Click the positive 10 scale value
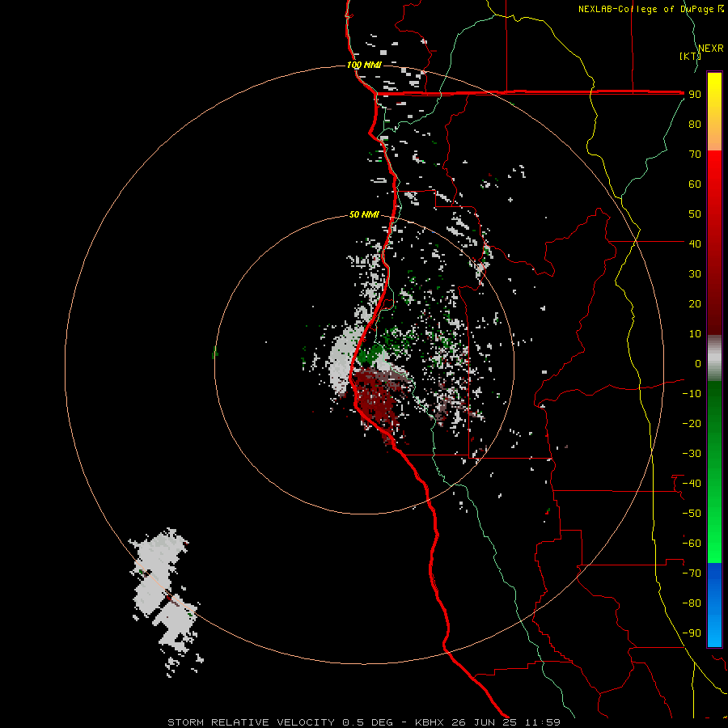Image resolution: width=728 pixels, height=728 pixels. pos(695,334)
